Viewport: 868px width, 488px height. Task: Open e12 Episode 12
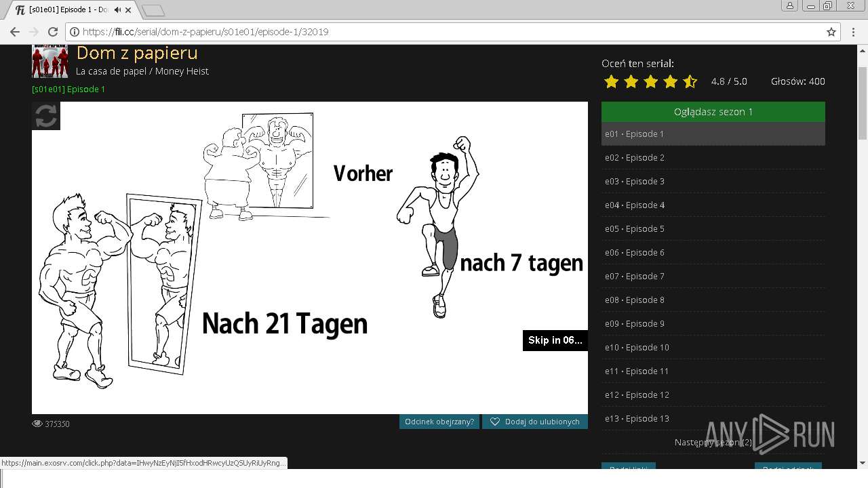pyautogui.click(x=713, y=394)
